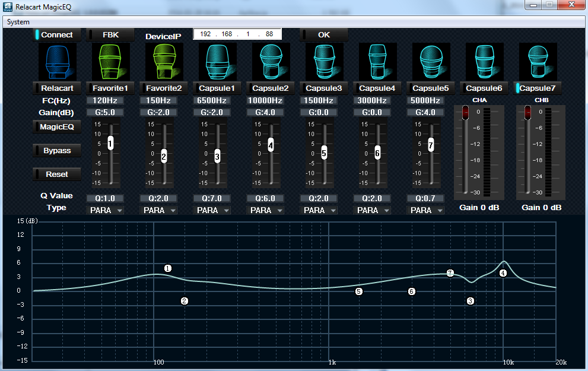Click the OK button
This screenshot has height=371, width=588.
tap(324, 35)
